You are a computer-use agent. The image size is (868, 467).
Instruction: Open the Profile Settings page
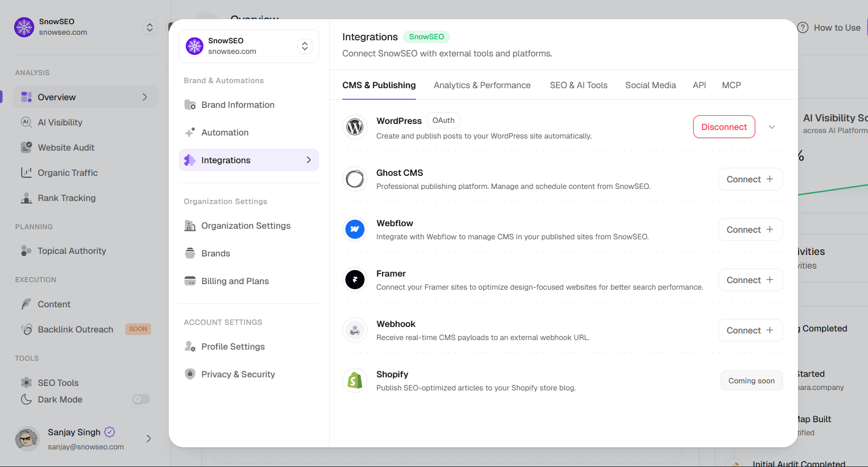249,347
